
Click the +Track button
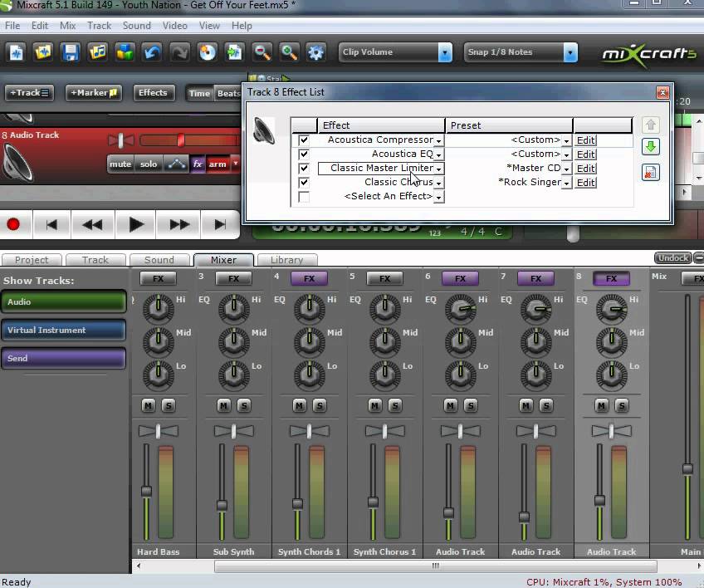tap(29, 93)
